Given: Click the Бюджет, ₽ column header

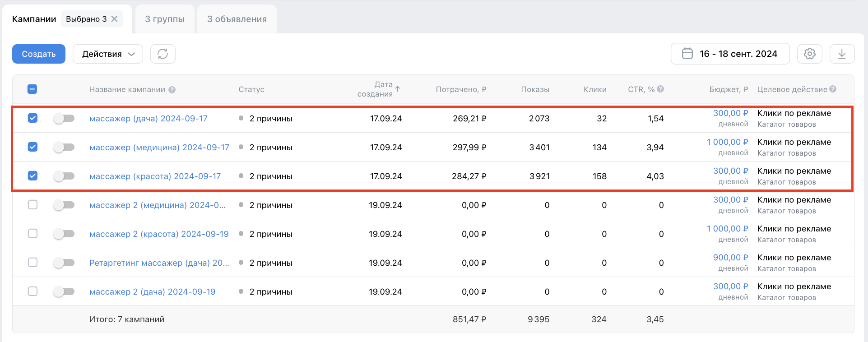Looking at the screenshot, I should [729, 89].
